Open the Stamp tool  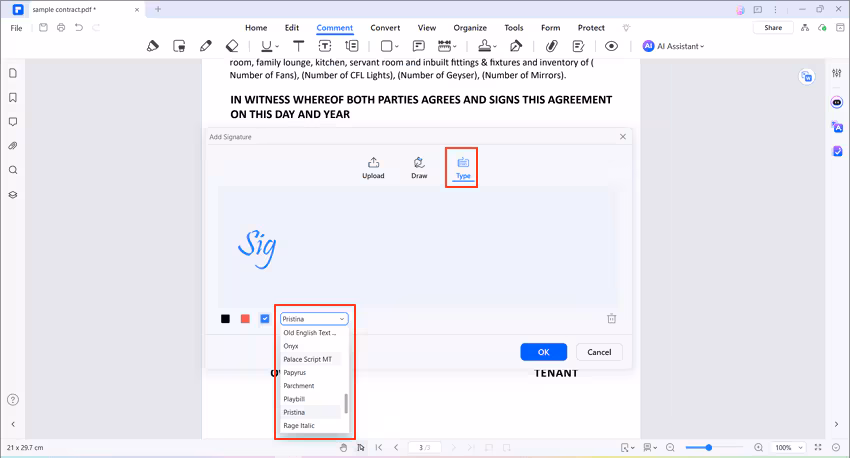click(x=485, y=46)
